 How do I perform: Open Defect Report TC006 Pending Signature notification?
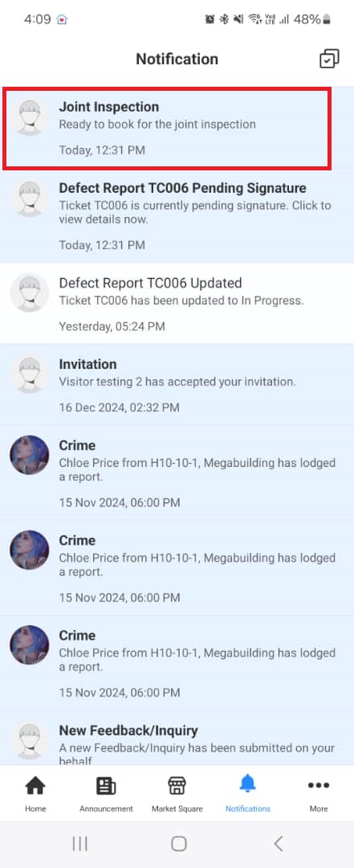[x=177, y=215]
